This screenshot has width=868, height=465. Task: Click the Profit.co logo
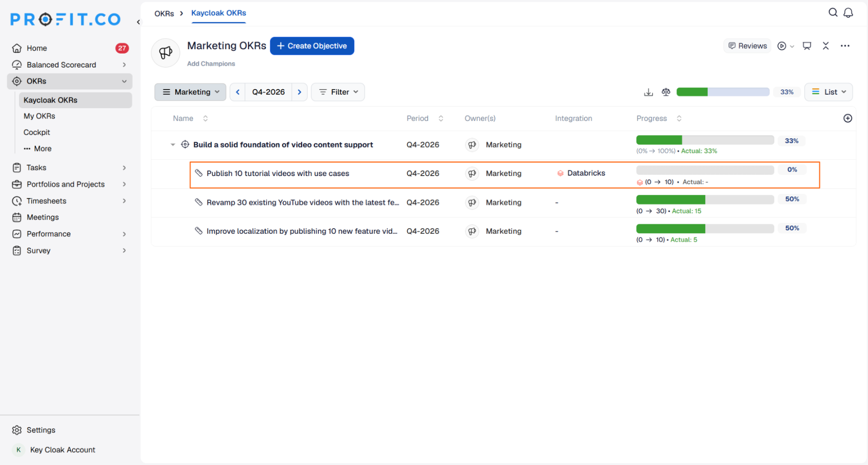[66, 19]
